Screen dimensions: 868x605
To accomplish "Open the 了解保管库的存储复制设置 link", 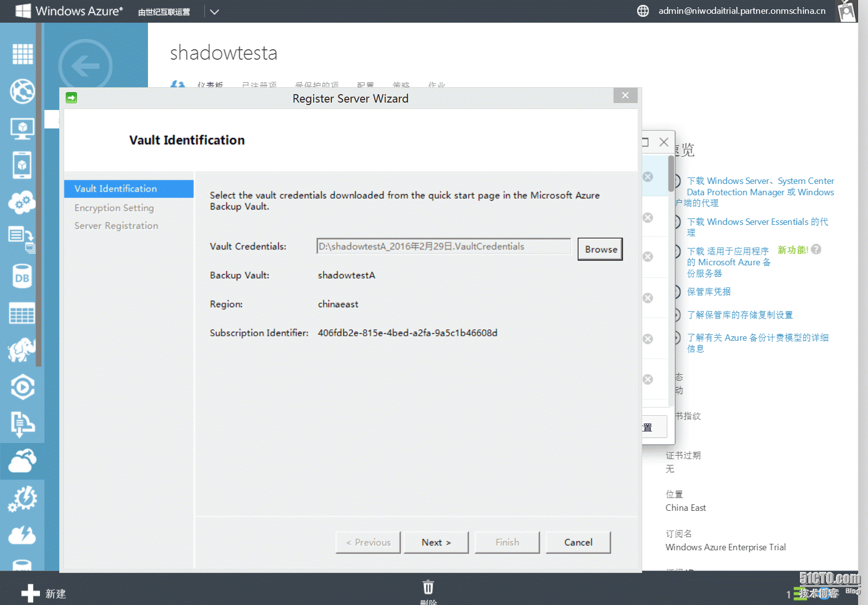I will tap(740, 315).
